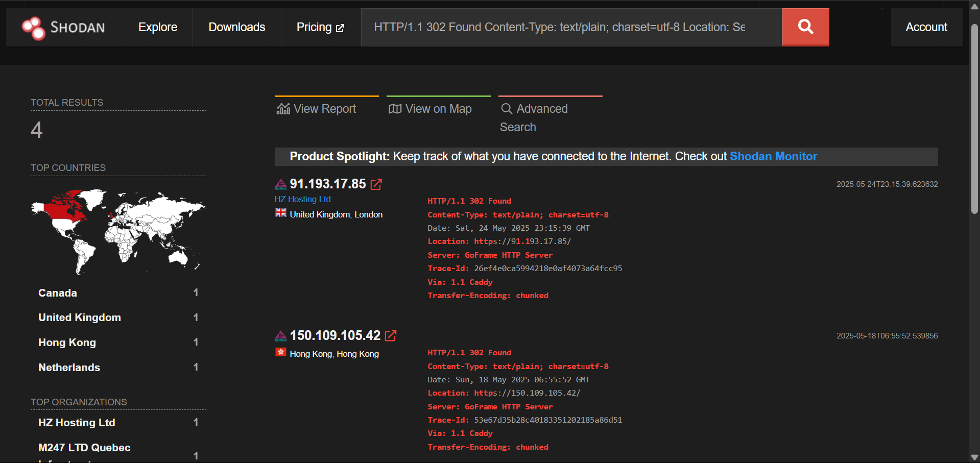Open the HZ Hosting Ltd link
The height and width of the screenshot is (463, 980).
302,199
